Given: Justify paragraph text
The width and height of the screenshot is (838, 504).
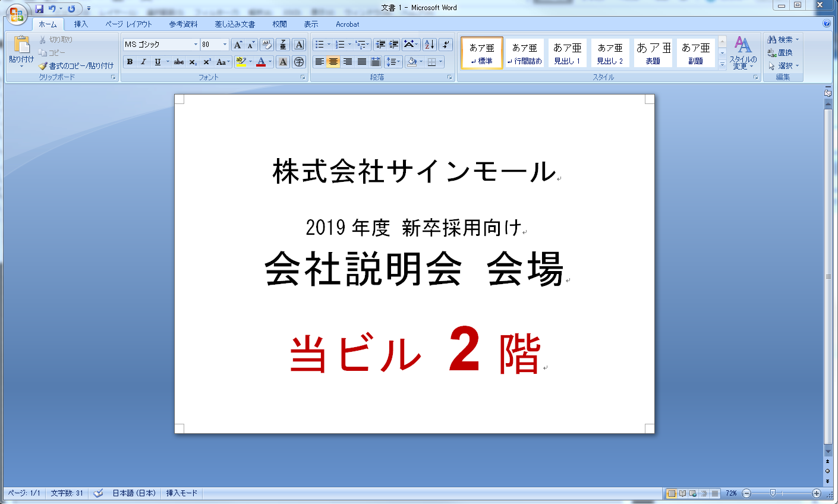Looking at the screenshot, I should (x=362, y=62).
